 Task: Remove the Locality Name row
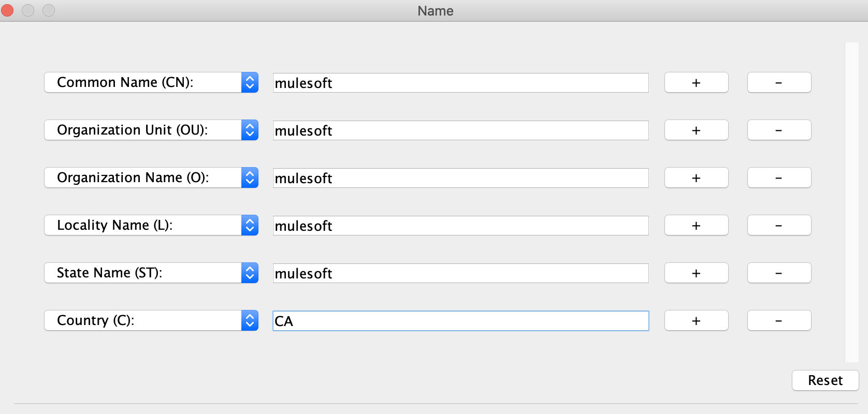pyautogui.click(x=779, y=226)
